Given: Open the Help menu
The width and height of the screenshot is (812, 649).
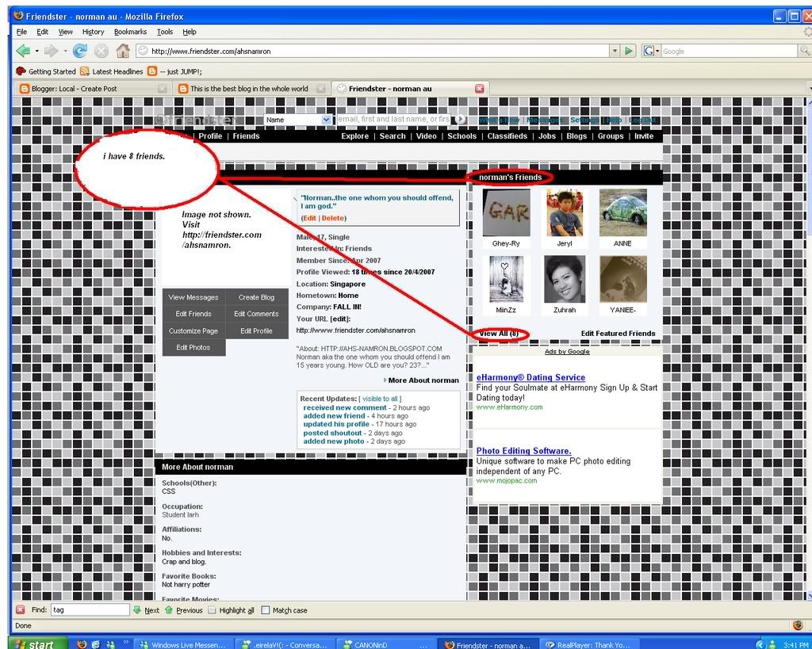Looking at the screenshot, I should [x=190, y=32].
